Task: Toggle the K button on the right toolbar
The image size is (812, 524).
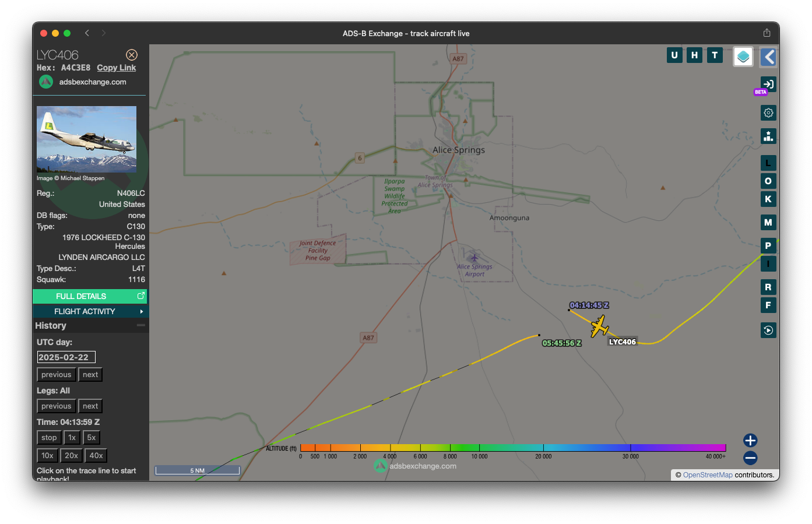Action: click(768, 199)
